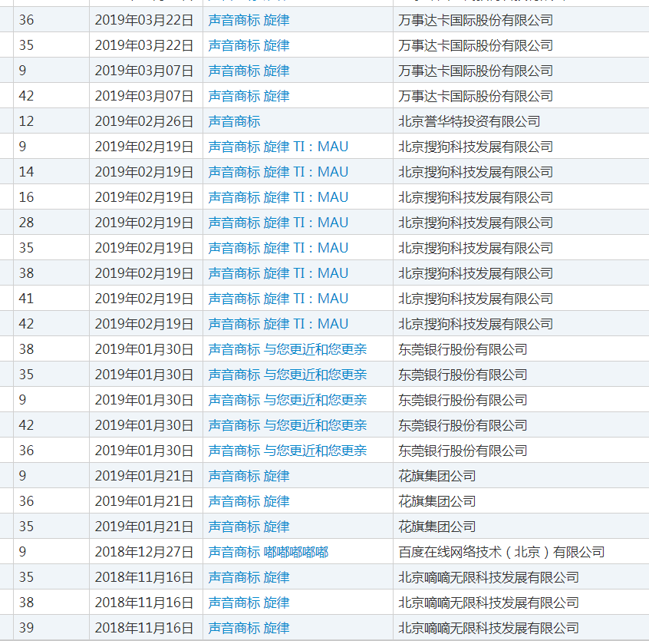Image resolution: width=649 pixels, height=644 pixels.
Task: Open 声音商标 旋律 link for 北京嘀嘀无限 class 35
Action: pos(249,577)
